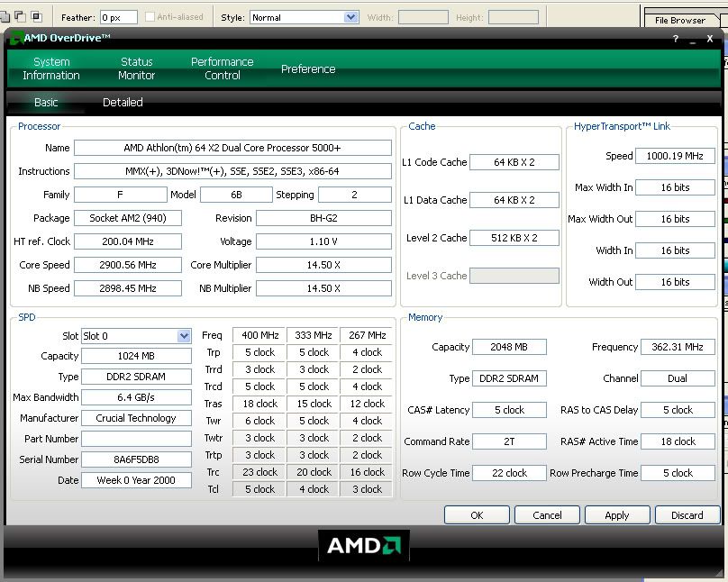Image resolution: width=728 pixels, height=582 pixels.
Task: Open the SPD Slot dropdown
Action: pos(185,336)
